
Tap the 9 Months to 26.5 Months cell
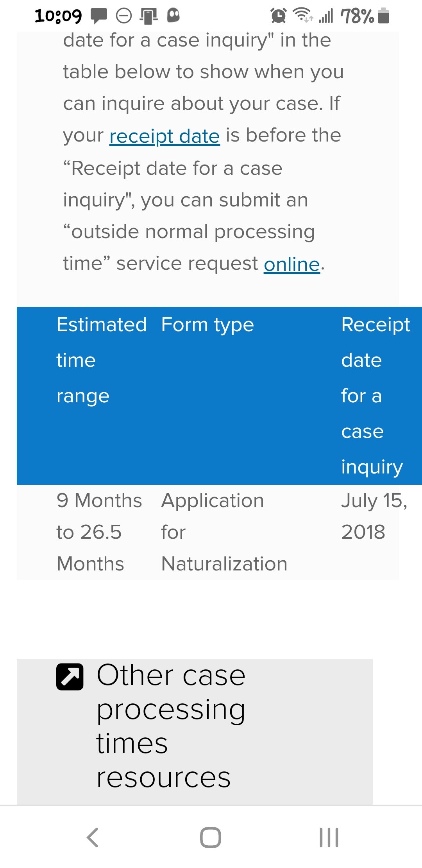(x=99, y=532)
